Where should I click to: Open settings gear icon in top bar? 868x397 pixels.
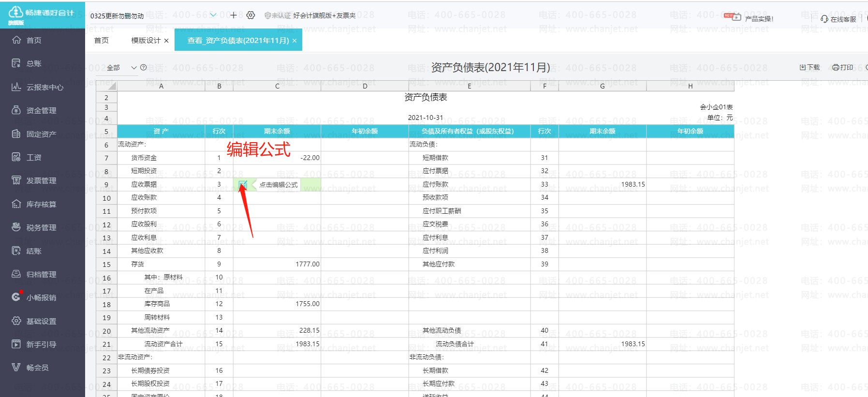point(250,15)
